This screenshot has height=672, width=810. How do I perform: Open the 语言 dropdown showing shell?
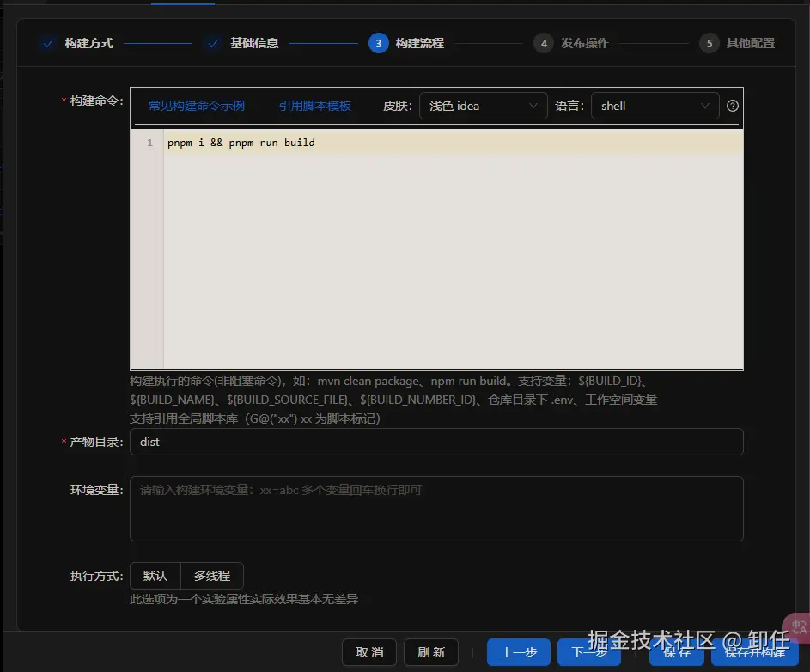pos(655,106)
